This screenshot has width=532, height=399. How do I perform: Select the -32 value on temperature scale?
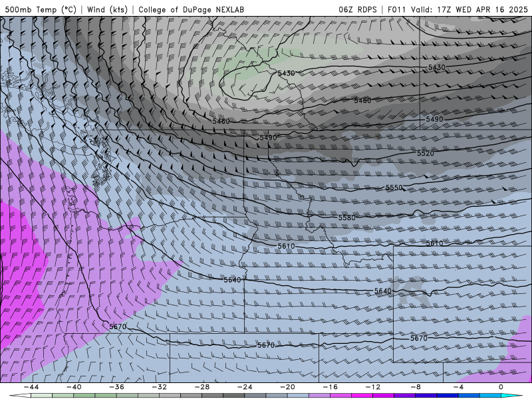coord(159,387)
